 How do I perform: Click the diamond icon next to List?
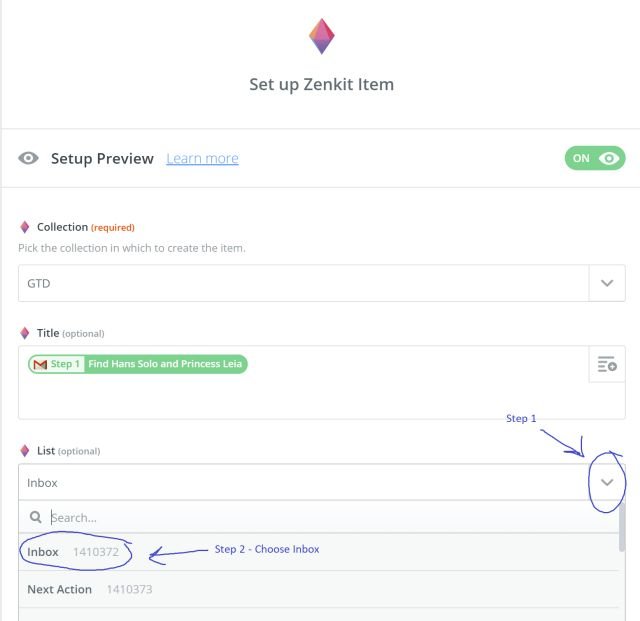pos(24,451)
